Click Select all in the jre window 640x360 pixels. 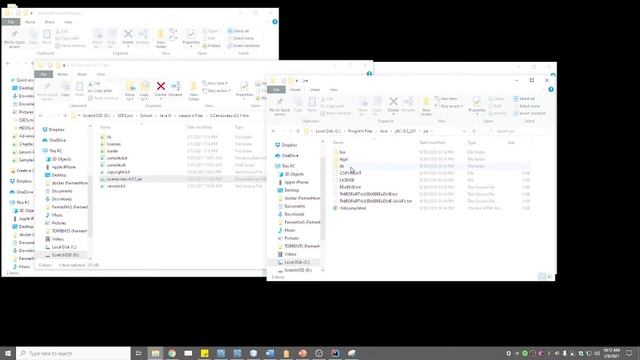pos(524,99)
